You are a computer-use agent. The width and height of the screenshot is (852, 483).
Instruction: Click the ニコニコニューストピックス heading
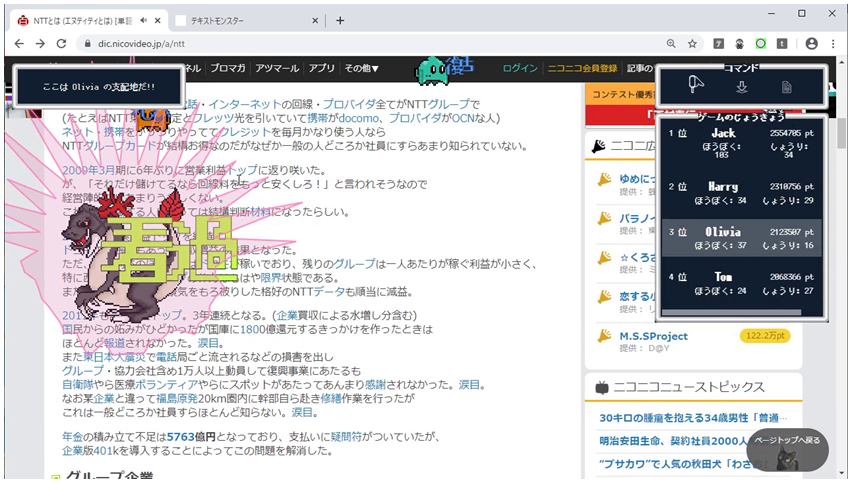pyautogui.click(x=688, y=387)
